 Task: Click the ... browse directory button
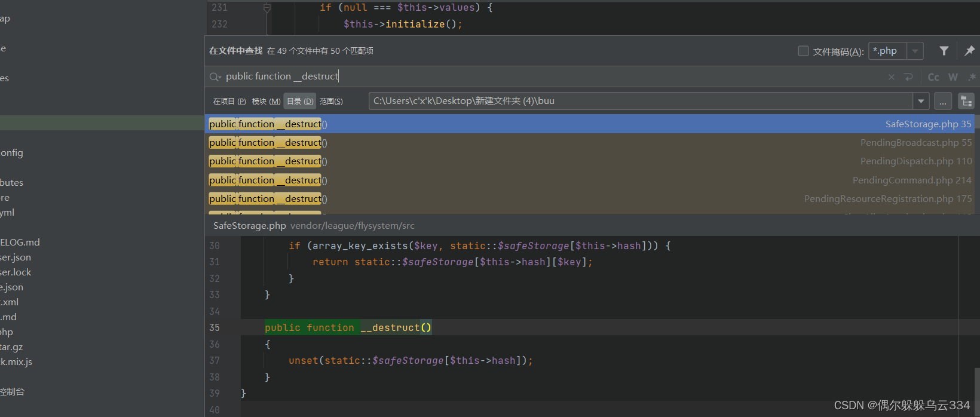click(943, 102)
